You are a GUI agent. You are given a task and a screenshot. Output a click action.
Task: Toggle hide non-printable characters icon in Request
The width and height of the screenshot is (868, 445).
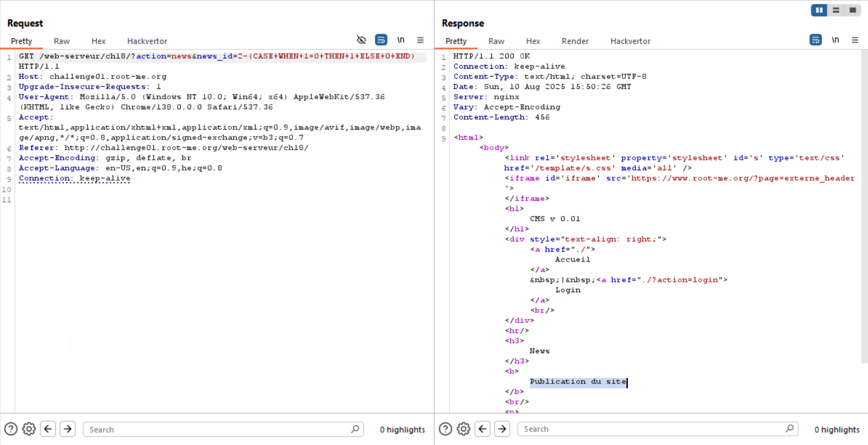click(361, 40)
